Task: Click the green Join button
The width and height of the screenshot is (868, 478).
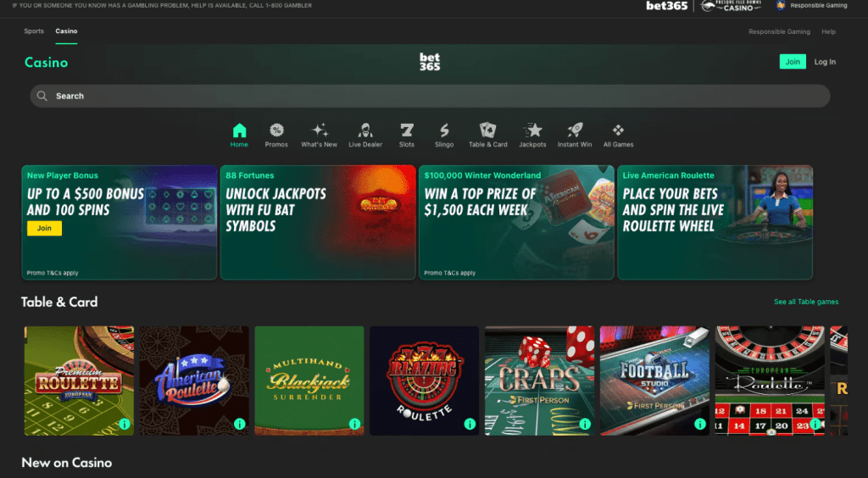Action: click(793, 61)
